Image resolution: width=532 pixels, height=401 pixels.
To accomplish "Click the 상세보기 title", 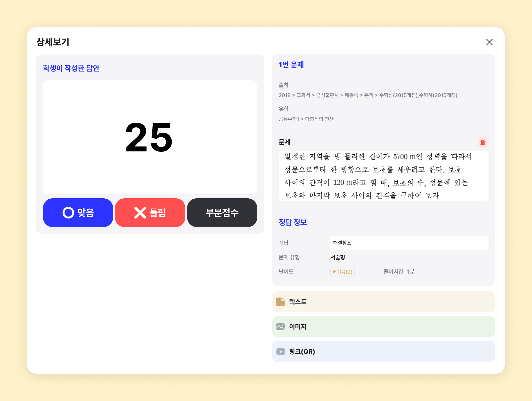I will coord(53,42).
